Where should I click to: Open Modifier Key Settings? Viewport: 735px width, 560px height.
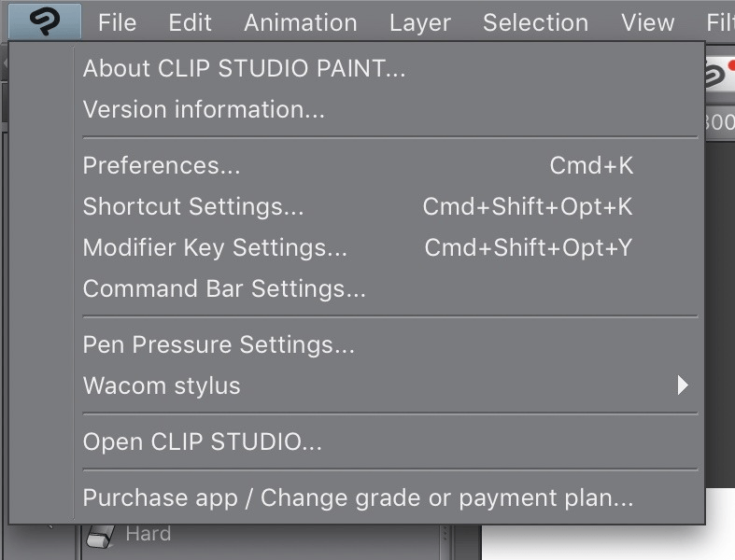(x=215, y=247)
